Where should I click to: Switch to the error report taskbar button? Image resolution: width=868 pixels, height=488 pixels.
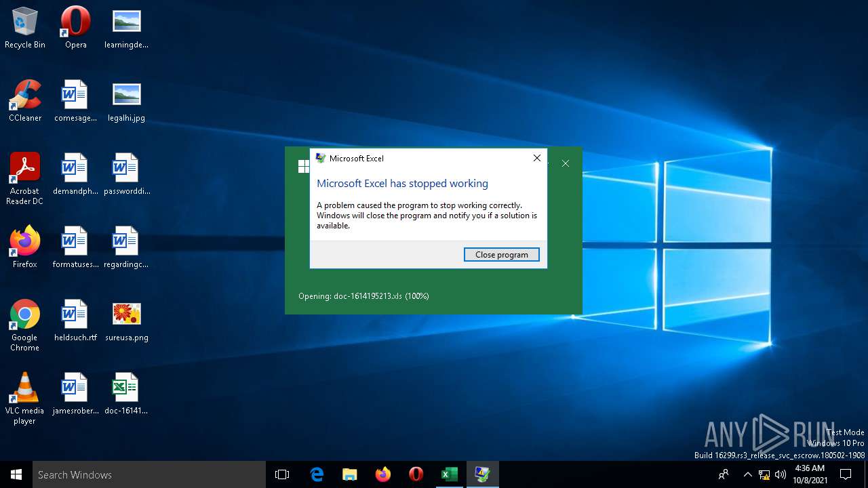point(482,474)
